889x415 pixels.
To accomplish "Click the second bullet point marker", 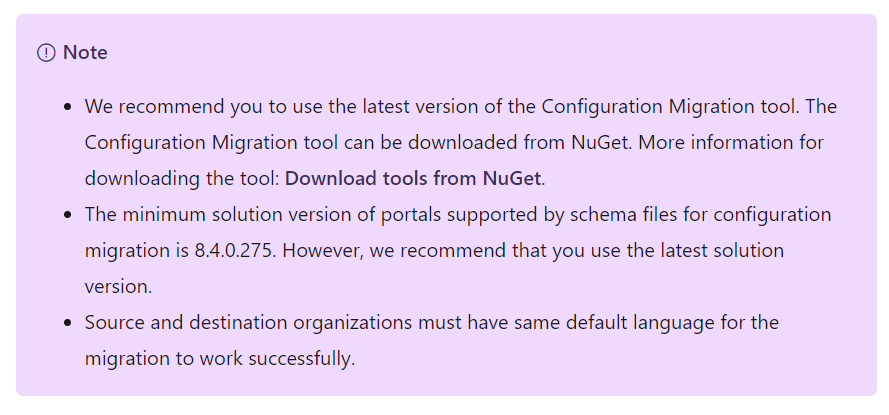I will 68,215.
